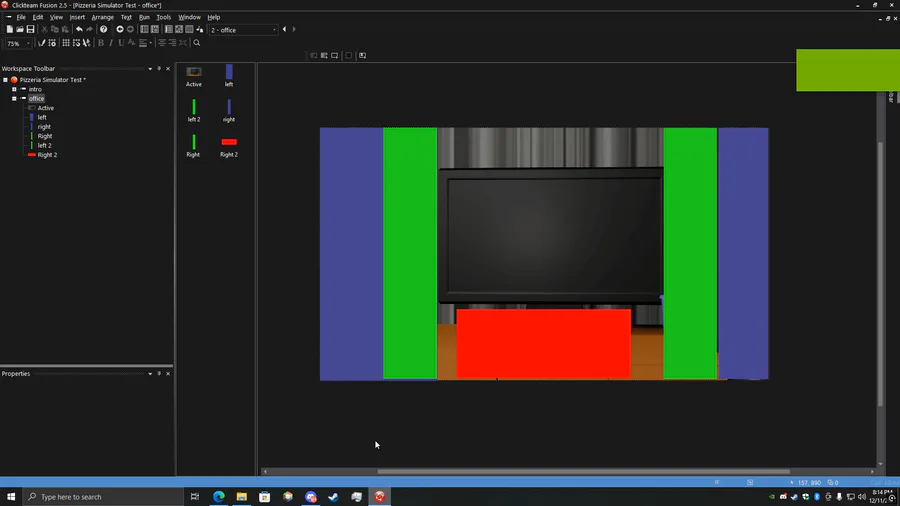Select 'Active' object in workspace tree
Viewport: 900px width, 506px height.
45,108
